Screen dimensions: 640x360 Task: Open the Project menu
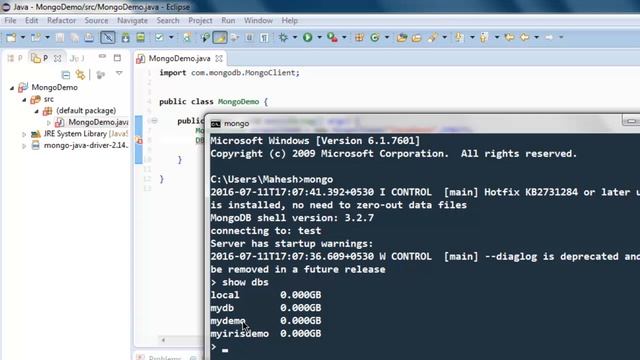tap(200, 20)
